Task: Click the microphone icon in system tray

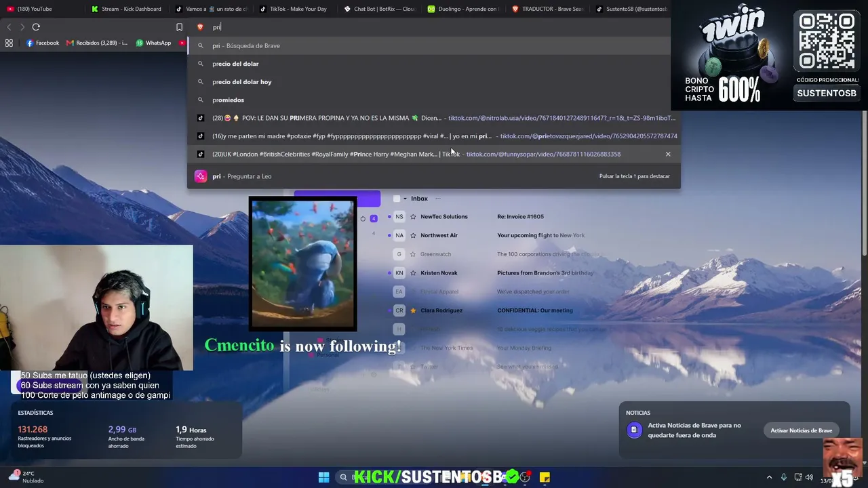Action: [784, 477]
